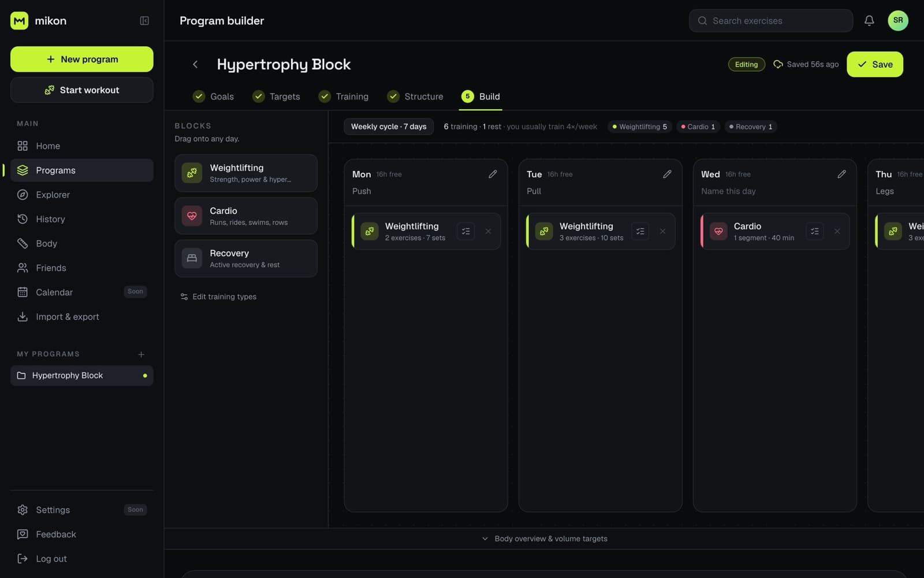This screenshot has height=578, width=924.
Task: Collapse the sidebar panel icon
Action: pyautogui.click(x=144, y=21)
